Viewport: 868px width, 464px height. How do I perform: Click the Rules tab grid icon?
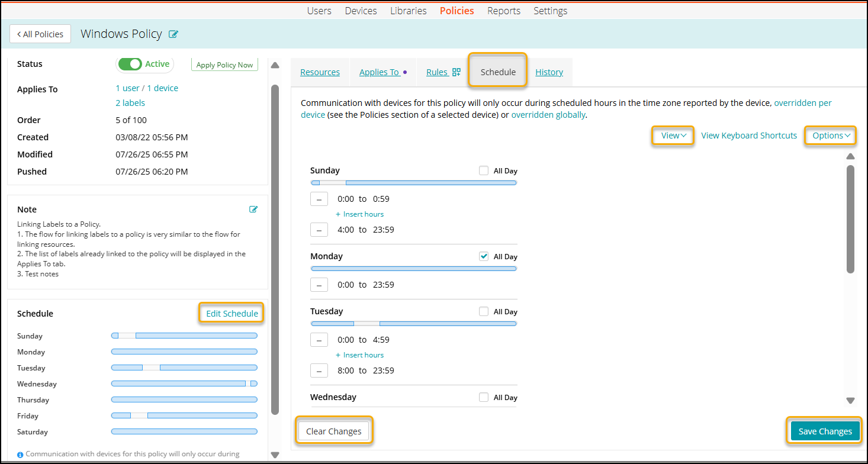(456, 72)
